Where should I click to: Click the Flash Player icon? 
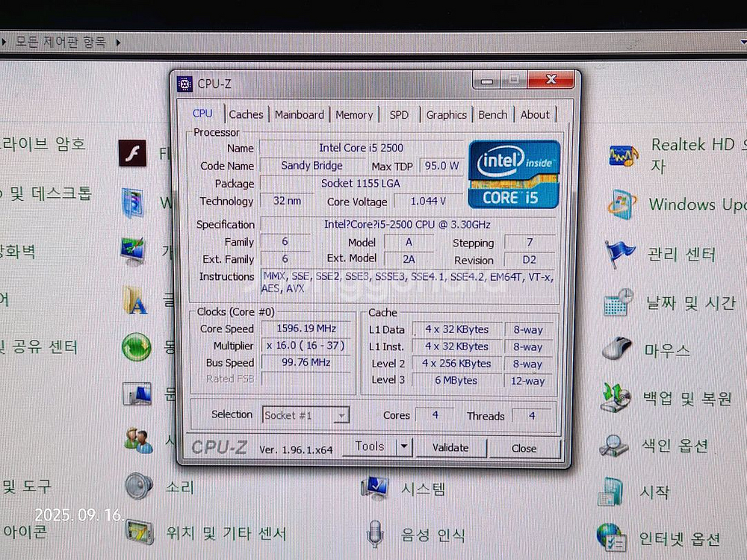(133, 154)
